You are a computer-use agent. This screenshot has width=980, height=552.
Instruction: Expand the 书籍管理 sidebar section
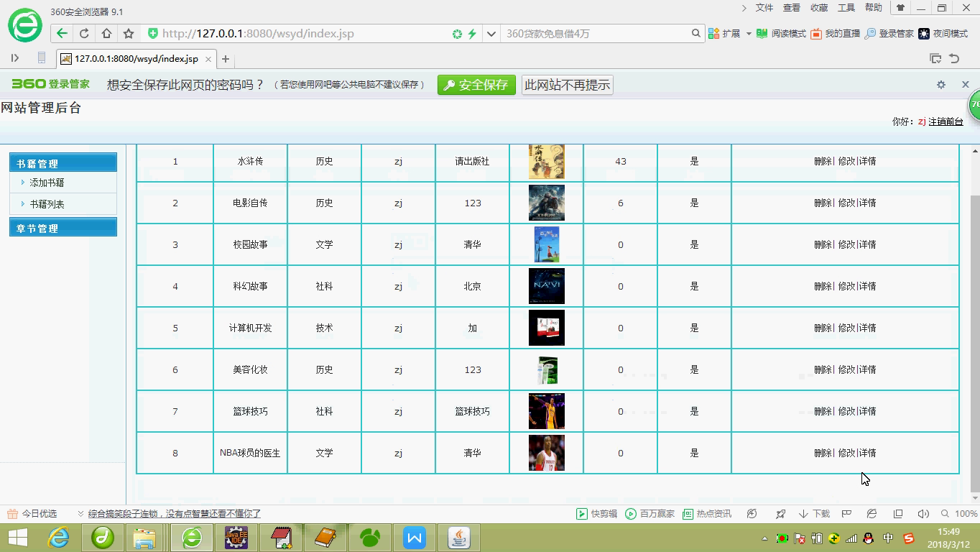click(63, 163)
